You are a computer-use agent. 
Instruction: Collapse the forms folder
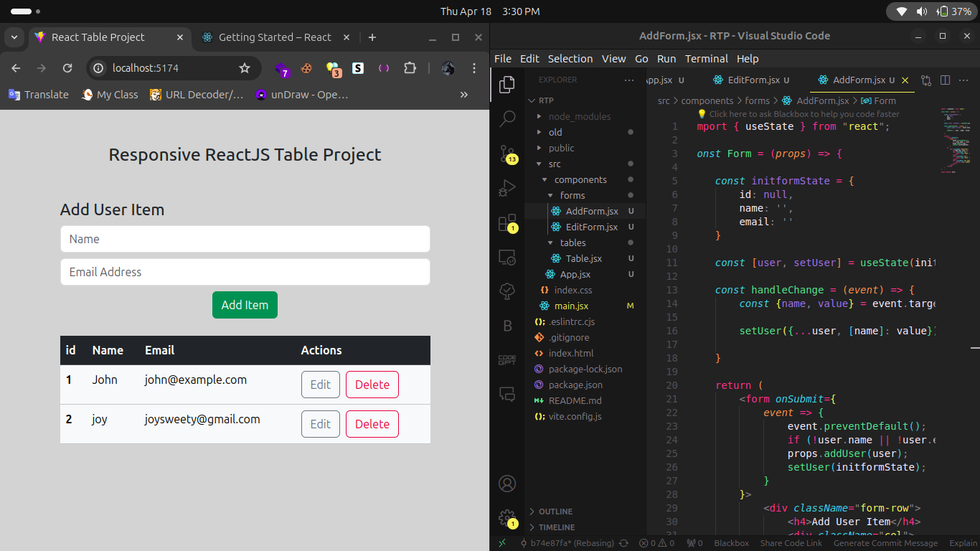[551, 195]
